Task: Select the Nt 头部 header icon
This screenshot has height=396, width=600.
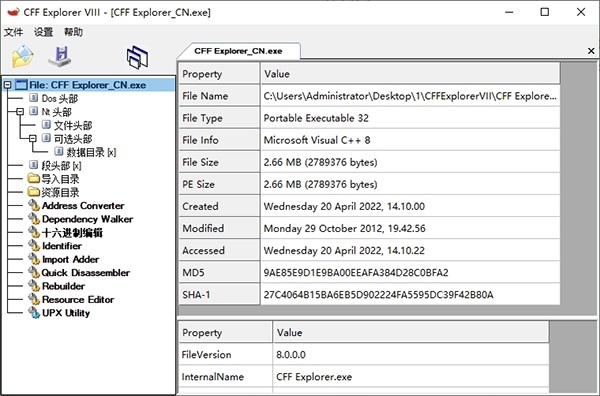Action: [34, 111]
